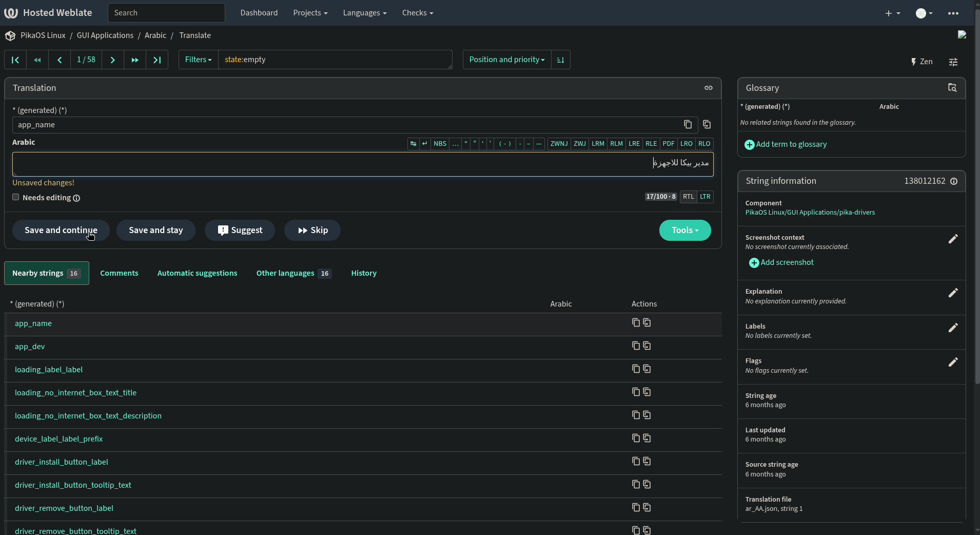
Task: Click String information info icon
Action: (954, 181)
